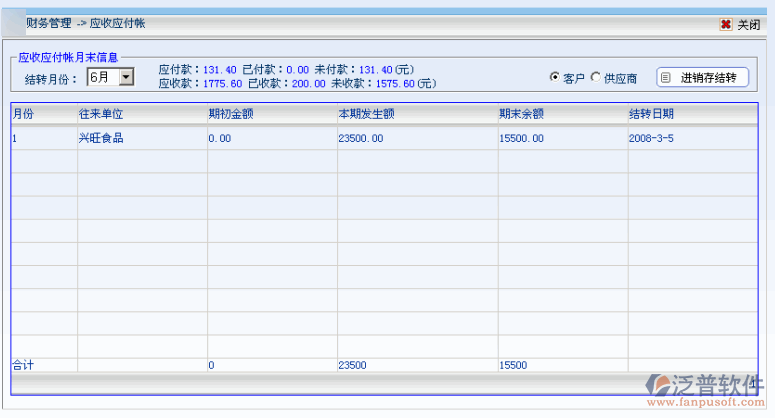Click the 23500.00 amount cell
The width and height of the screenshot is (775, 418).
coord(361,138)
